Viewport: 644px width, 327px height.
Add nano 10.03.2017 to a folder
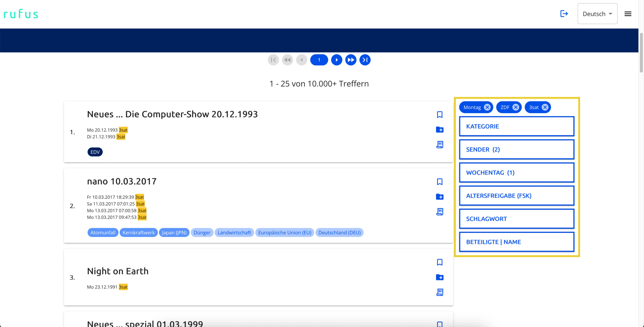(439, 197)
